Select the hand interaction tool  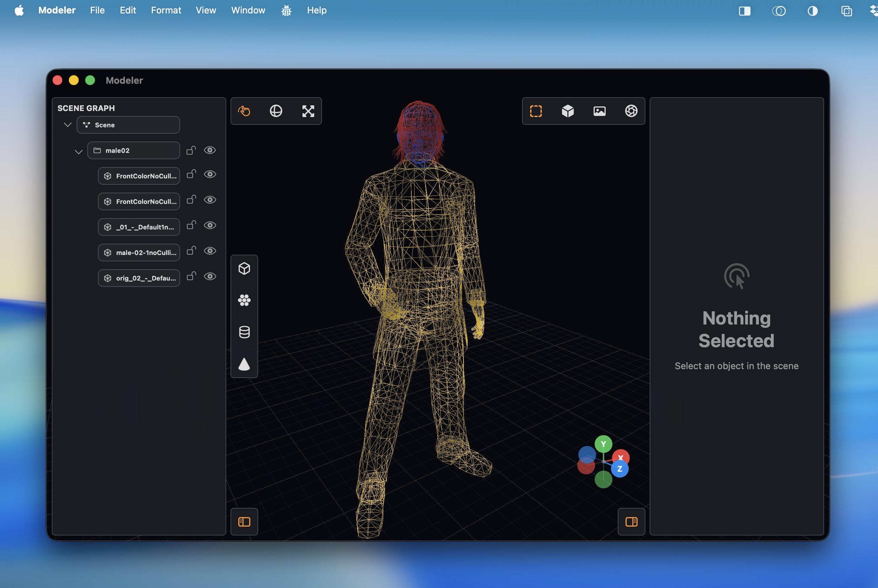(244, 111)
